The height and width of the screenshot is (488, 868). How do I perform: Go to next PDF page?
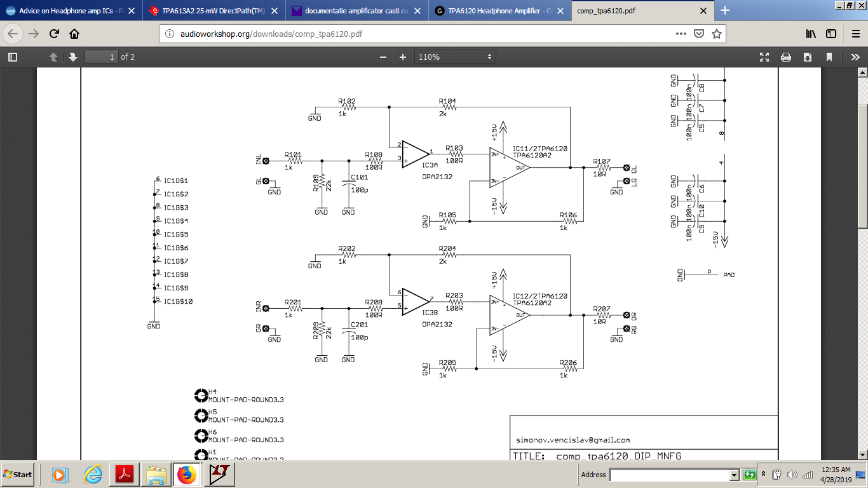pos(73,57)
